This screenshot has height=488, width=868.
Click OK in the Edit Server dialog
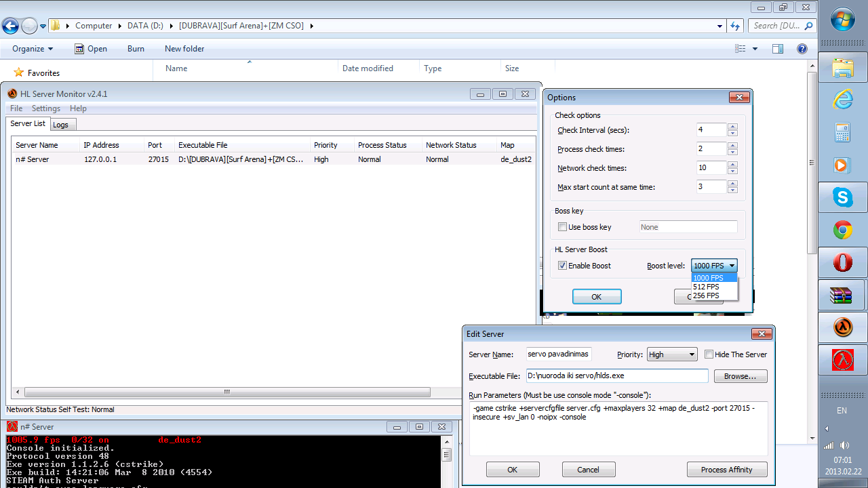click(513, 470)
